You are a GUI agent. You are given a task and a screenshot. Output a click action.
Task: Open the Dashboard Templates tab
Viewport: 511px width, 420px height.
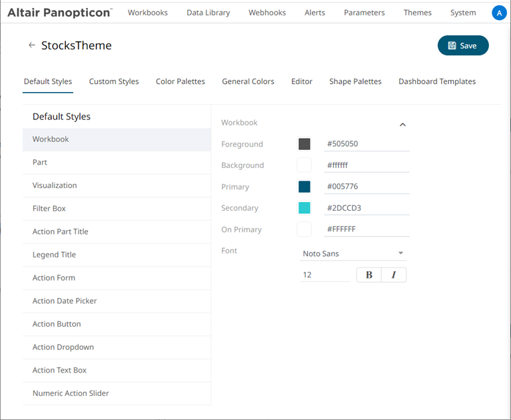437,81
